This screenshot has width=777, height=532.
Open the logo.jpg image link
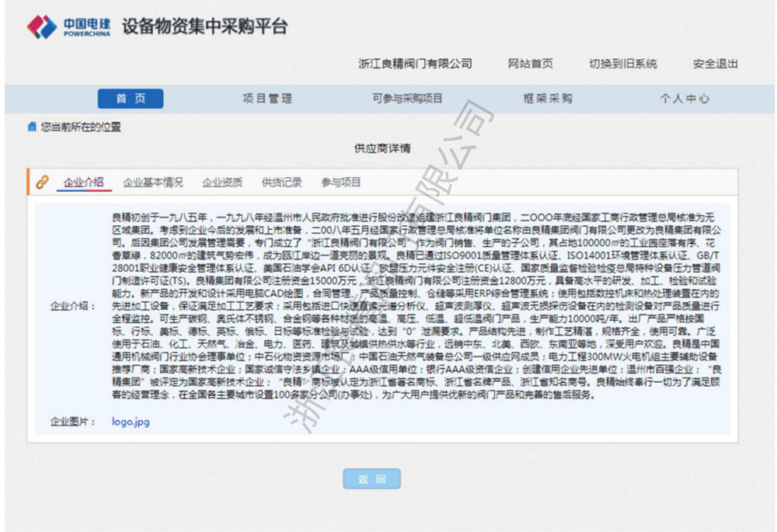131,422
